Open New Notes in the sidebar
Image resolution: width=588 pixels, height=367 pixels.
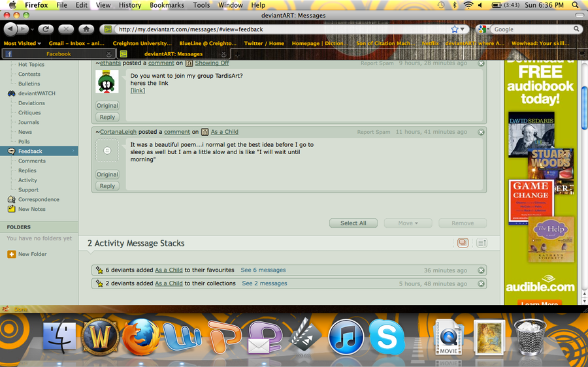(x=32, y=209)
